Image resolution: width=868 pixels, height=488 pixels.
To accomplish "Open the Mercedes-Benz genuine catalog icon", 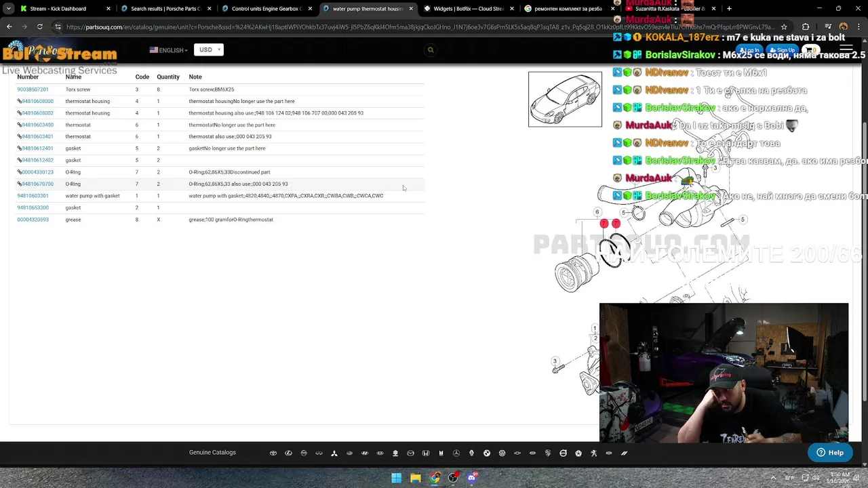I will 456,453.
